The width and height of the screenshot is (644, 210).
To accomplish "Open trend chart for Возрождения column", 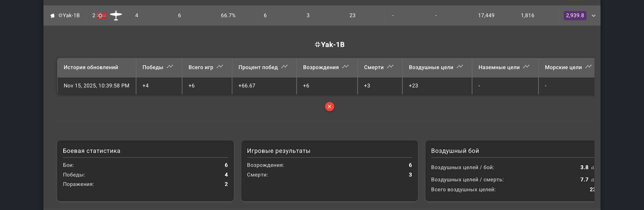I will tap(345, 67).
